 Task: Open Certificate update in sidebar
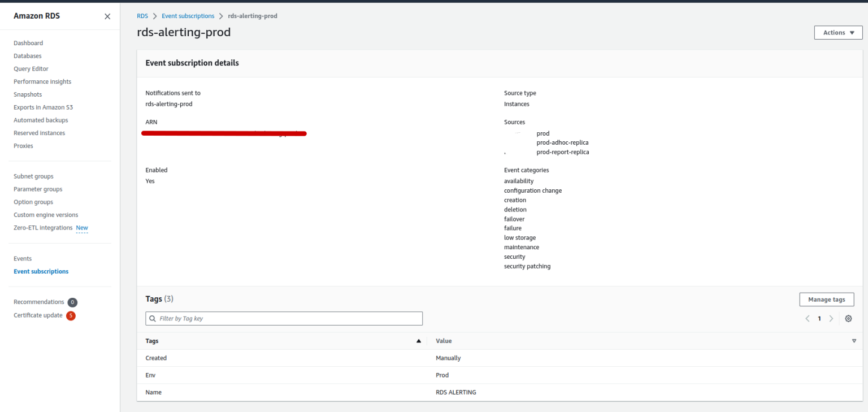pyautogui.click(x=38, y=315)
